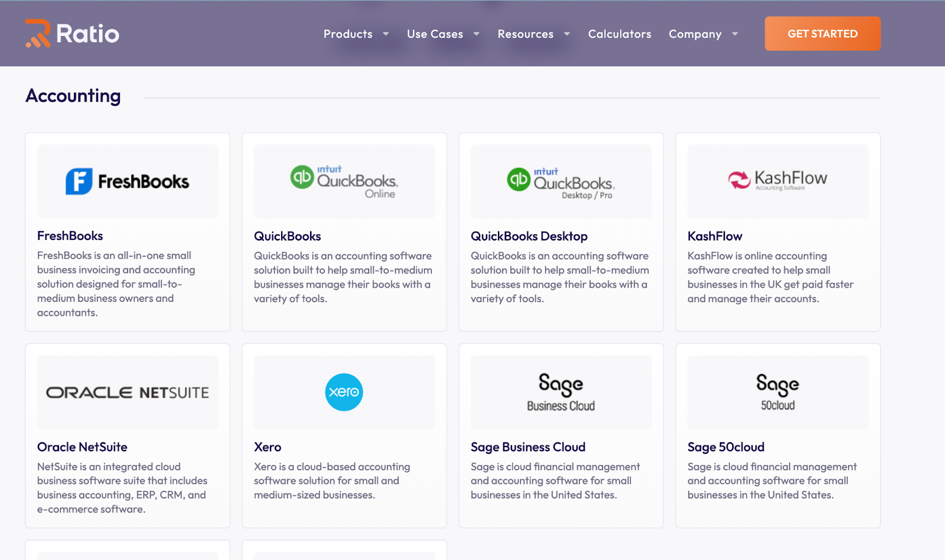Click the Sage Business Cloud description text
This screenshot has width=945, height=560.
pos(555,481)
